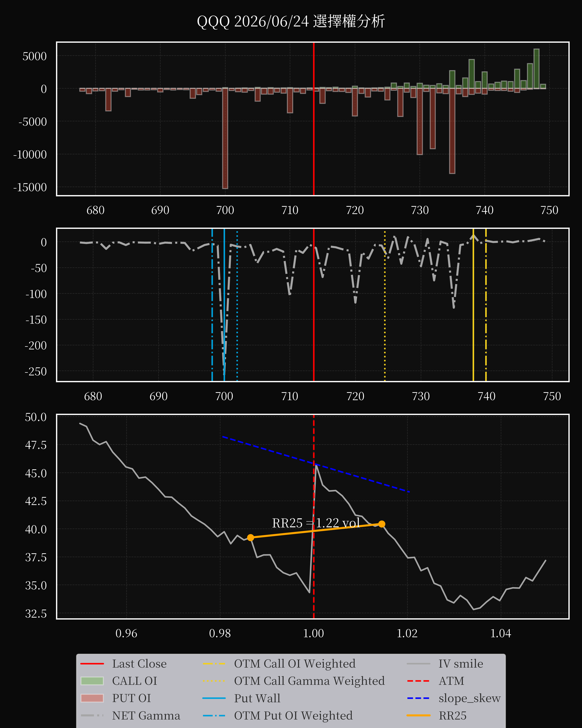Click the 'CALL OI' legend label
Viewport: 582px width, 728px height.
(x=135, y=681)
